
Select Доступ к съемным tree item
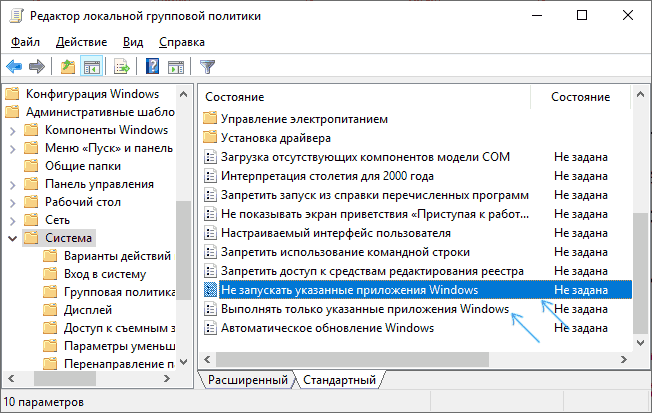tap(119, 328)
